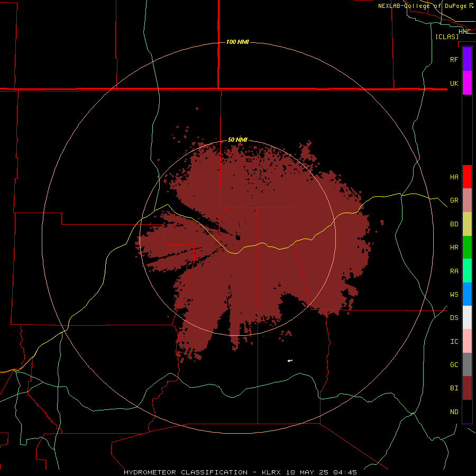Screen dimensions: 476x476
Task: Click the HA red legend swatch
Action: point(467,177)
